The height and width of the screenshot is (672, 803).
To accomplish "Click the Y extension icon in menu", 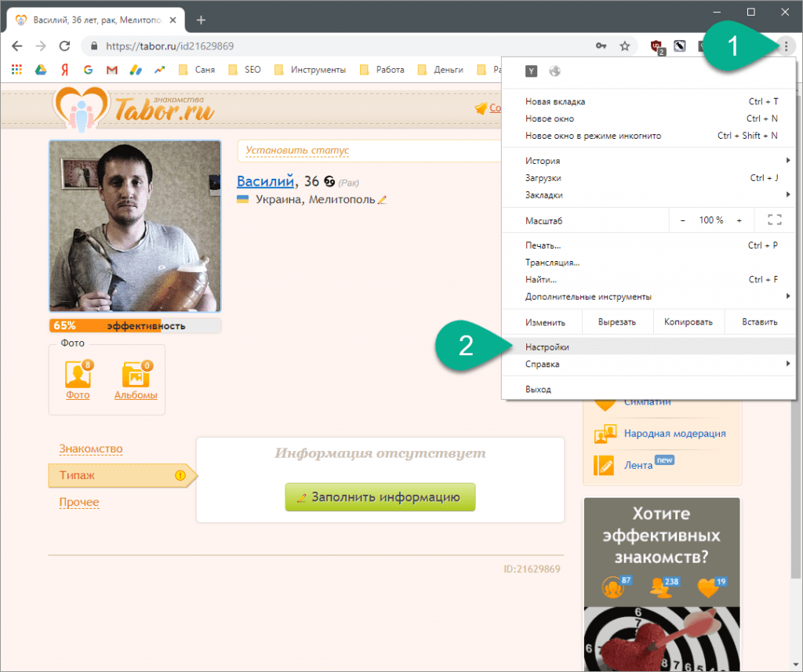I will pyautogui.click(x=532, y=71).
